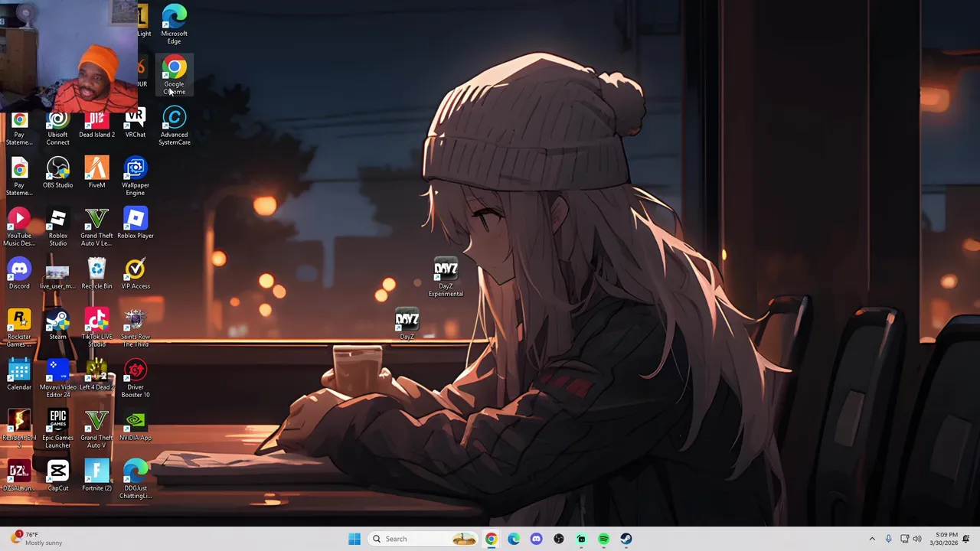The height and width of the screenshot is (551, 980).
Task: Open the Microsoft Edge desktop shortcut
Action: click(x=174, y=24)
